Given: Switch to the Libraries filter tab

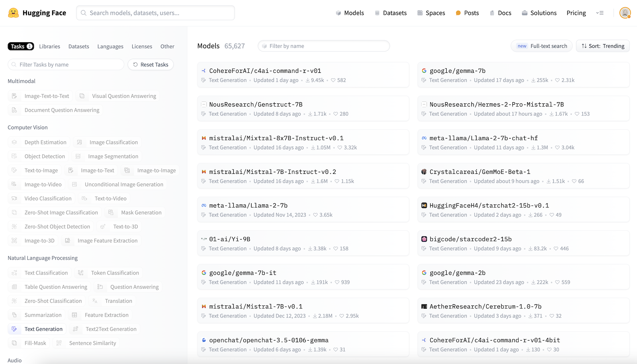Looking at the screenshot, I should (x=50, y=47).
